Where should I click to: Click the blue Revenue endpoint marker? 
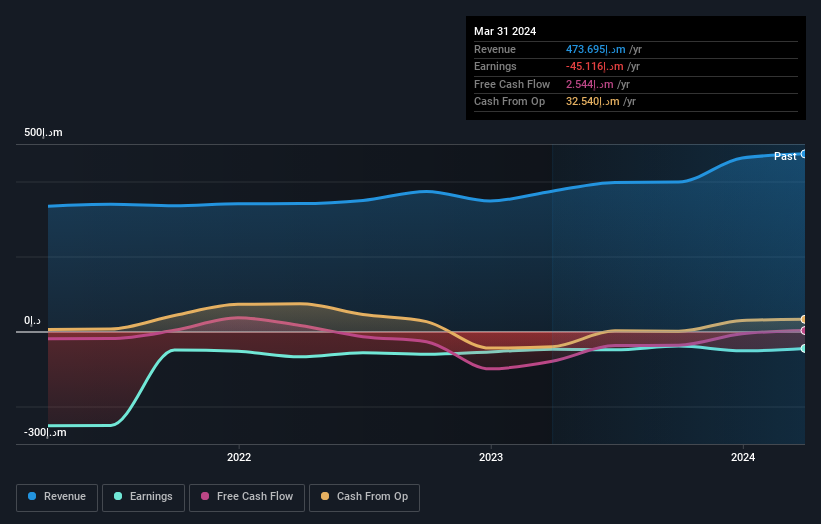pyautogui.click(x=804, y=154)
